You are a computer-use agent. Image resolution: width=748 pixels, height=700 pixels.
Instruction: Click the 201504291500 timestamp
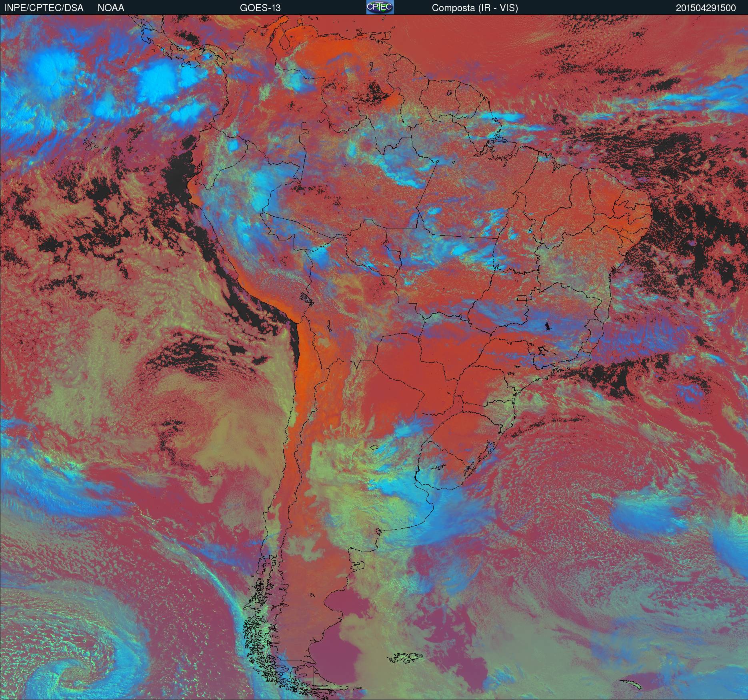pyautogui.click(x=706, y=8)
